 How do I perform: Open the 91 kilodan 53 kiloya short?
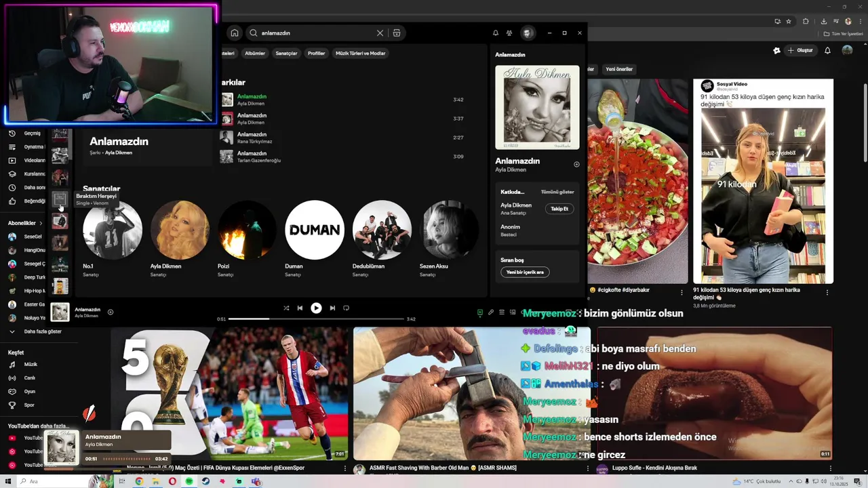763,181
